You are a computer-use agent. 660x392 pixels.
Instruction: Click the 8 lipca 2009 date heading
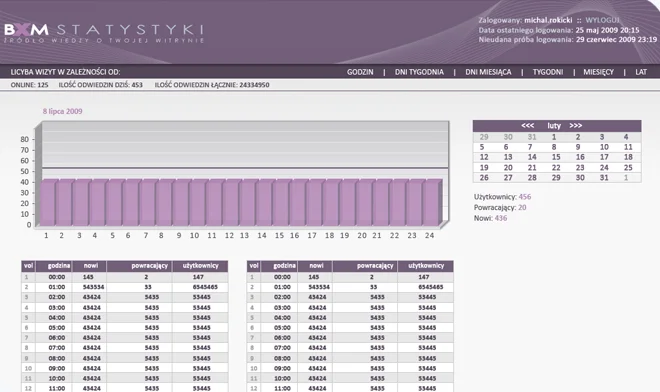pyautogui.click(x=62, y=111)
